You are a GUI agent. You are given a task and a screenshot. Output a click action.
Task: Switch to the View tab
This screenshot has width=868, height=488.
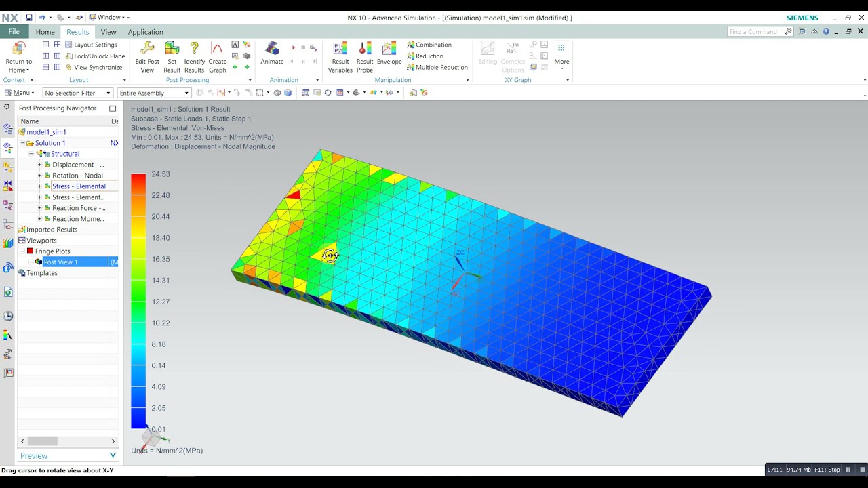tap(108, 32)
